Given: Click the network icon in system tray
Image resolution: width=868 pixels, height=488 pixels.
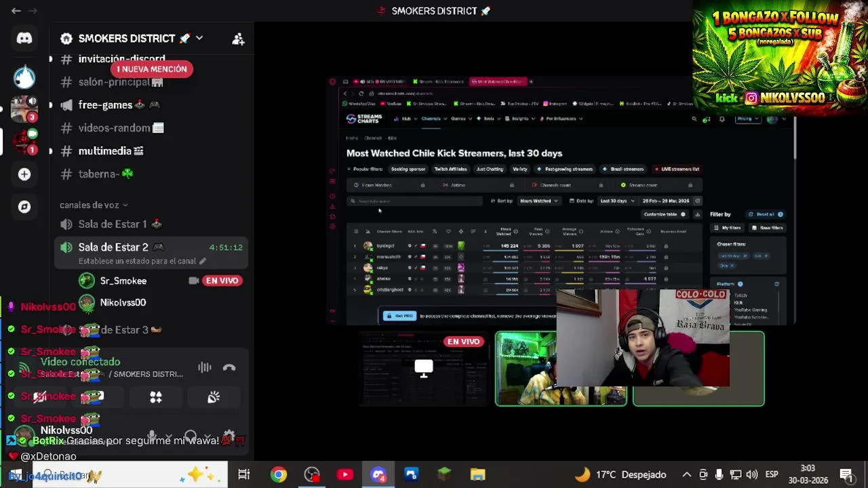Looking at the screenshot, I should point(736,474).
